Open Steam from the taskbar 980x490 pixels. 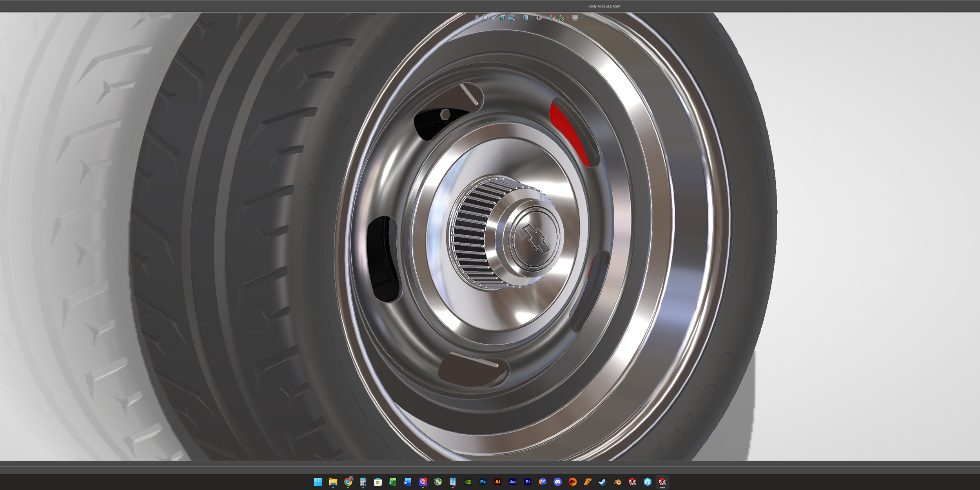603,482
